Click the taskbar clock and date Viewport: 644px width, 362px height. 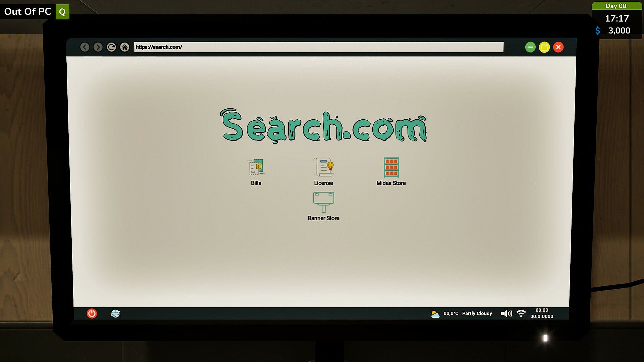pos(542,313)
